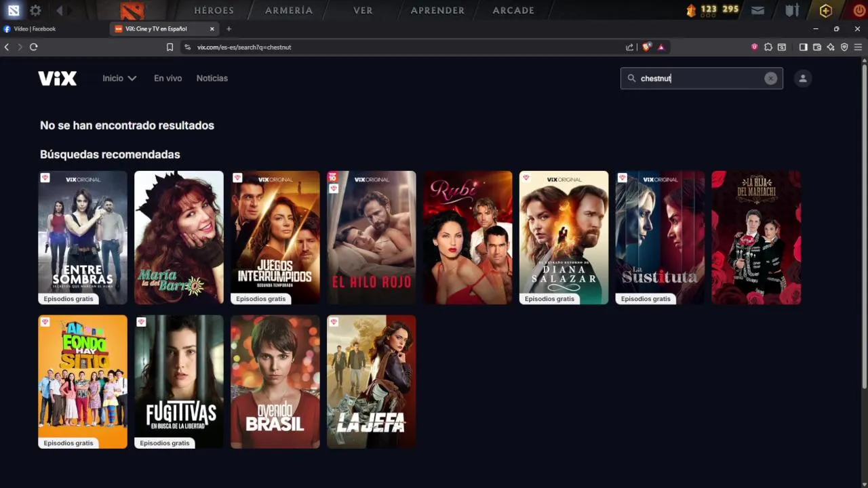Open El Hilo Rojo poster

click(372, 237)
